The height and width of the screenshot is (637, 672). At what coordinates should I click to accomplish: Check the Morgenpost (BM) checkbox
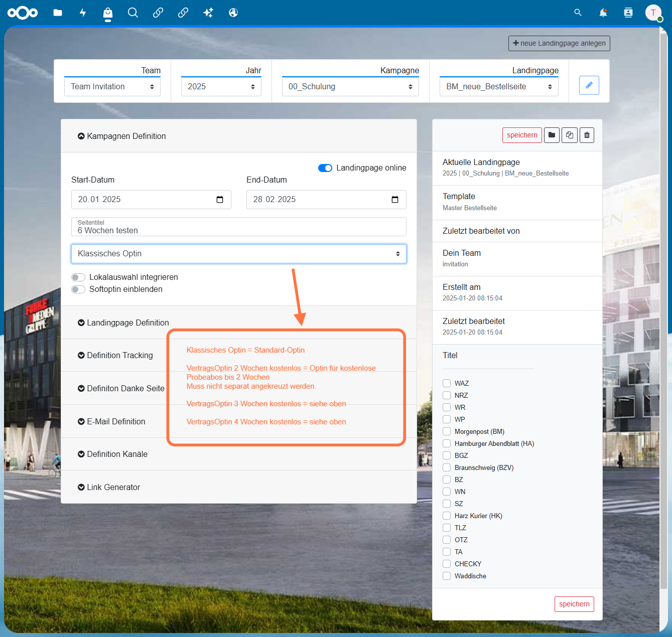click(x=447, y=431)
